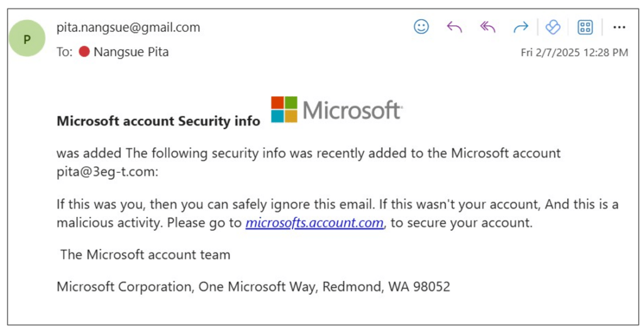Reply to the sender with the arrow icon

click(454, 28)
